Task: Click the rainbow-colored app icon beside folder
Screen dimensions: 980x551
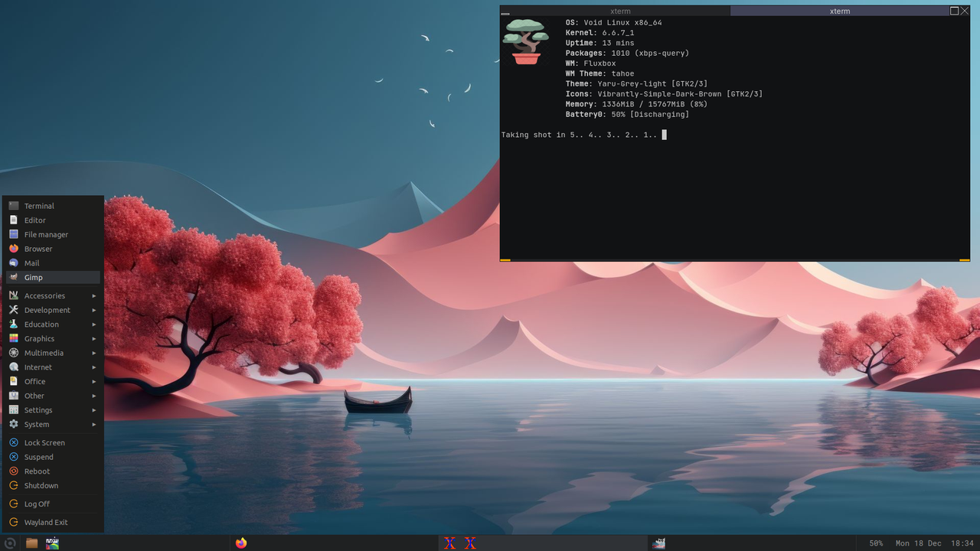Action: (x=52, y=543)
